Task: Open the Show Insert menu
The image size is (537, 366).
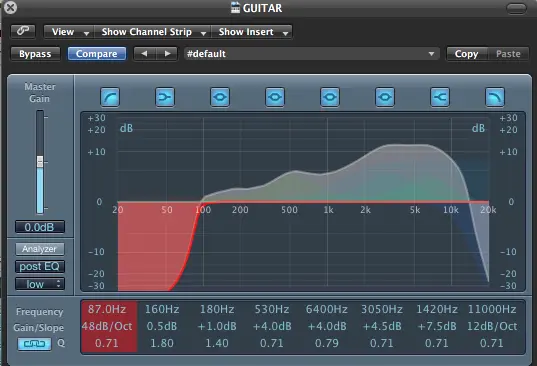Action: coord(252,32)
